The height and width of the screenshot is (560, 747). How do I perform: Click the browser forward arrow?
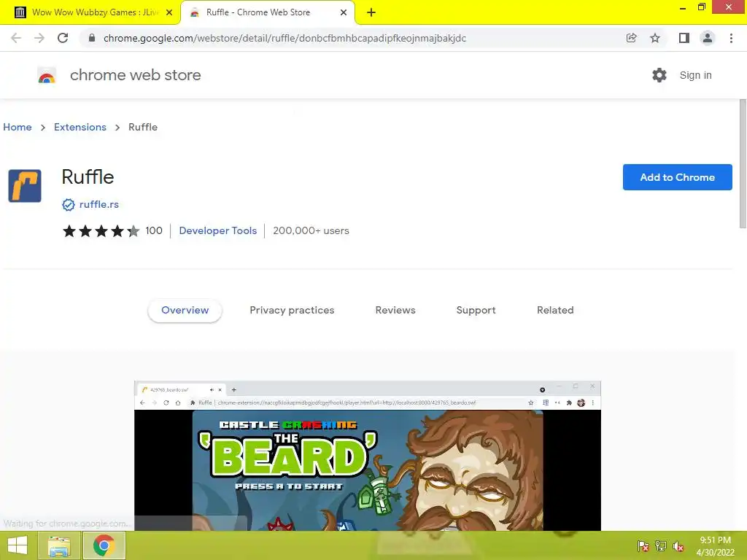pos(39,38)
